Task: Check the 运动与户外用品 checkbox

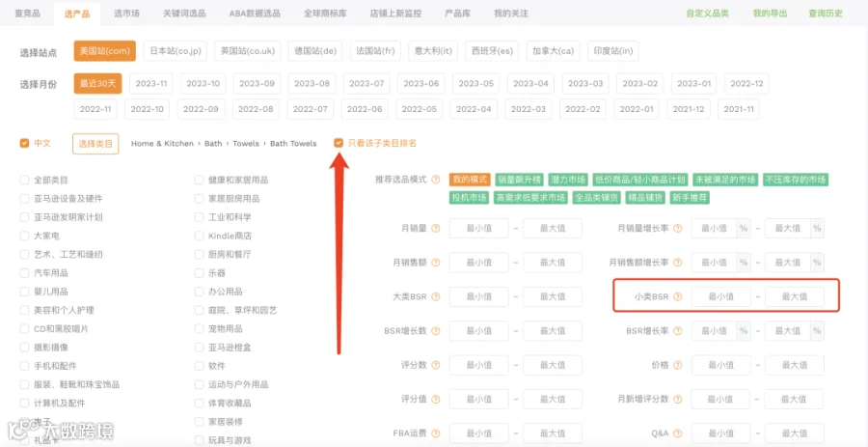Action: (200, 384)
